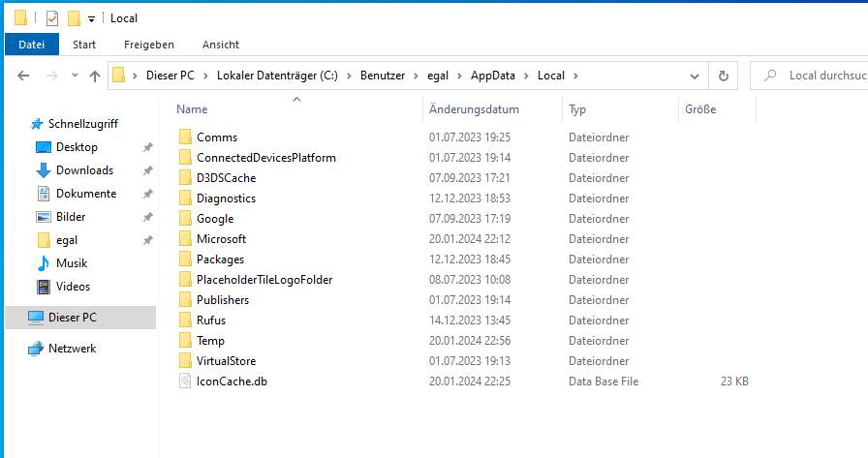
Task: Select Schnellzugriff in the navigation pane
Action: (83, 124)
